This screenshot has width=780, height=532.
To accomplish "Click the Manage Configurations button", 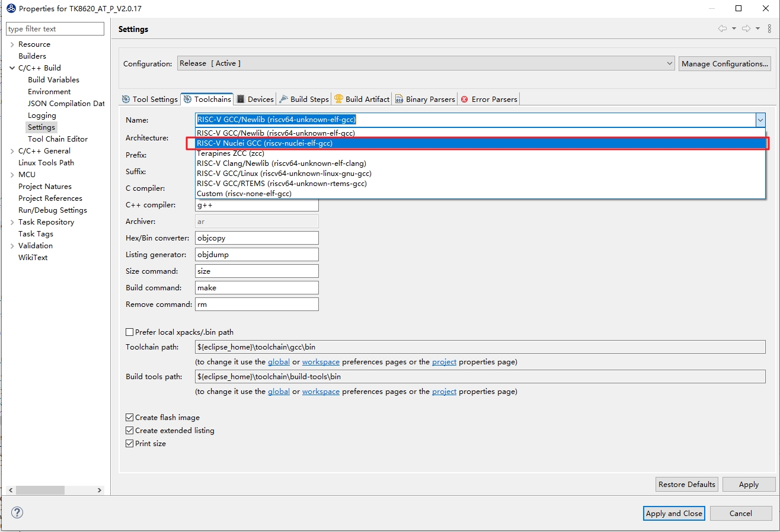I will [724, 63].
